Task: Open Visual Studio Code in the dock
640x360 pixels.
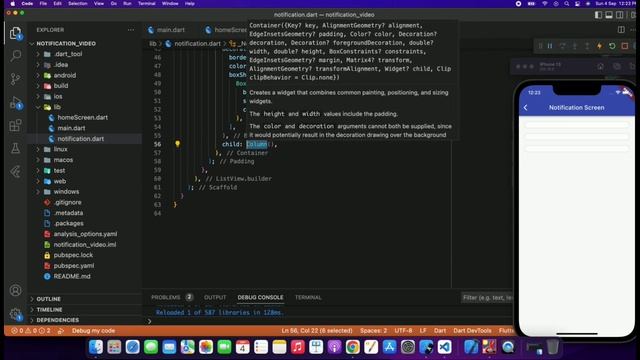Action: coord(444,347)
